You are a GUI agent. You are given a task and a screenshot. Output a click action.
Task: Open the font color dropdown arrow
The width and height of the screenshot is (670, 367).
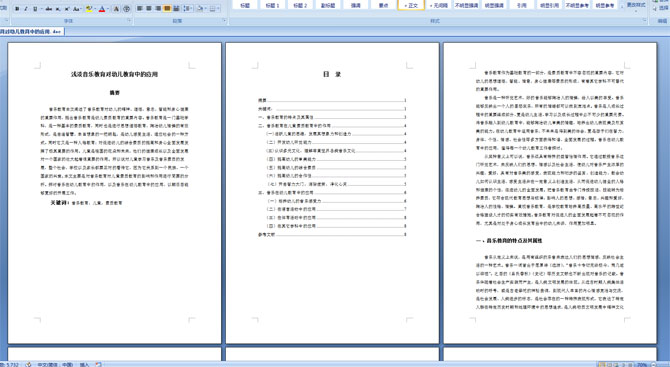tap(108, 9)
